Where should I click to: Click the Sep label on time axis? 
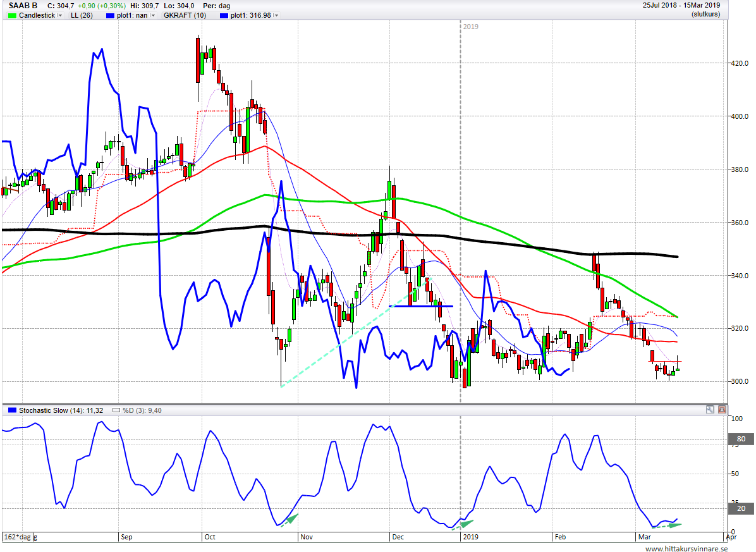click(126, 537)
